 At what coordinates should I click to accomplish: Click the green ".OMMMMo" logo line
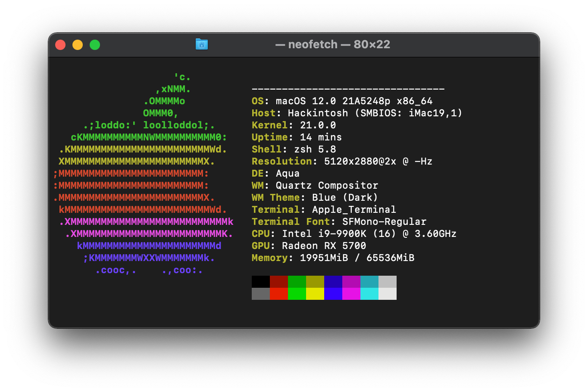164,101
